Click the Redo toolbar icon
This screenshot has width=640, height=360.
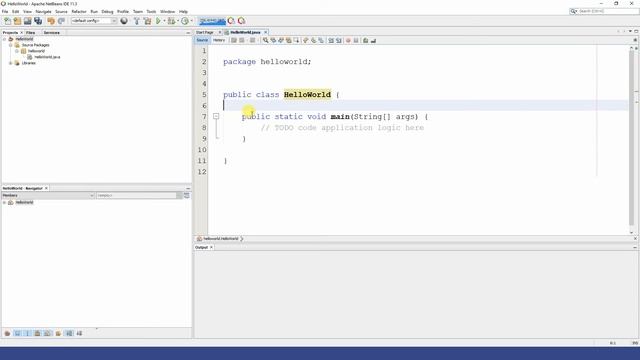61,21
